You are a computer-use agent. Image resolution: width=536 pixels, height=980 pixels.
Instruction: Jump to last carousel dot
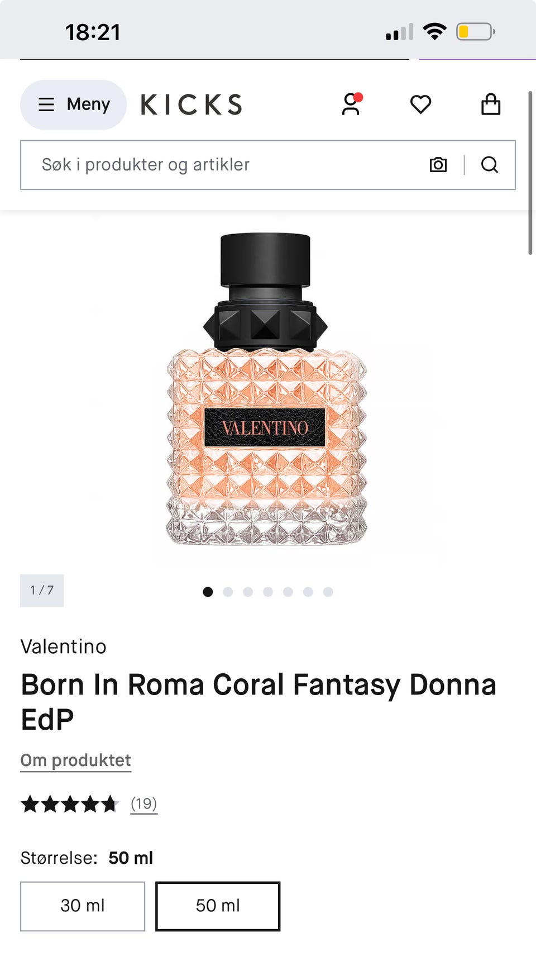coord(328,592)
